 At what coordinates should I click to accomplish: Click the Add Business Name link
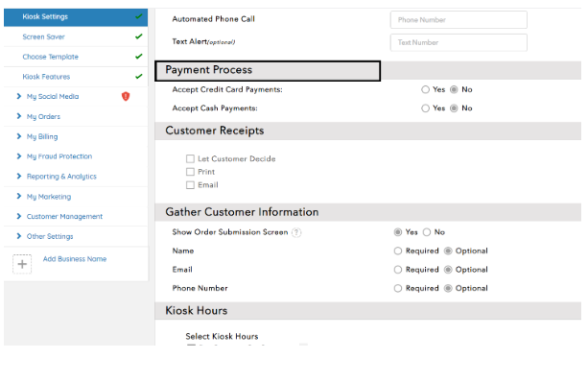point(75,259)
